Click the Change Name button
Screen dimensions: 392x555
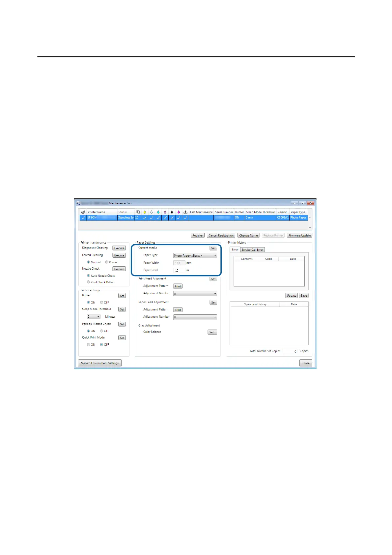pyautogui.click(x=248, y=235)
